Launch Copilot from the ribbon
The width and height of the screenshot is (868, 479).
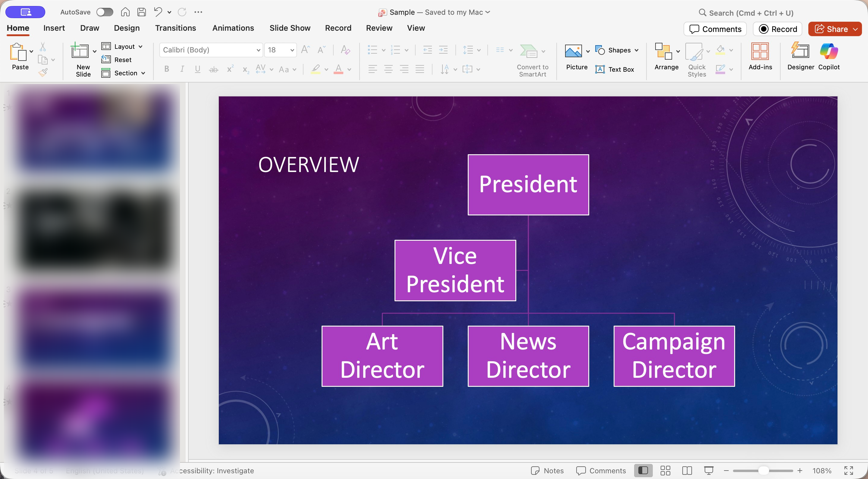[829, 56]
